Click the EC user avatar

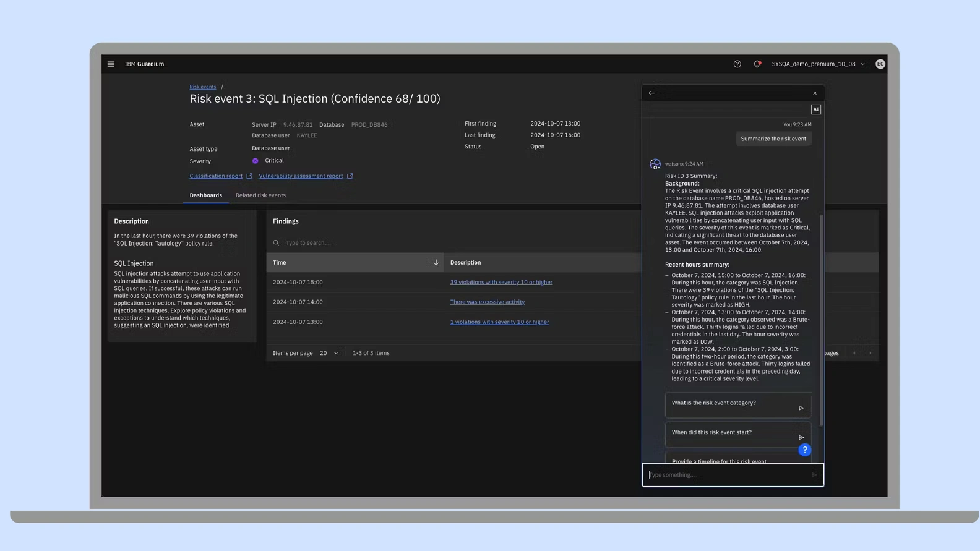(x=880, y=64)
